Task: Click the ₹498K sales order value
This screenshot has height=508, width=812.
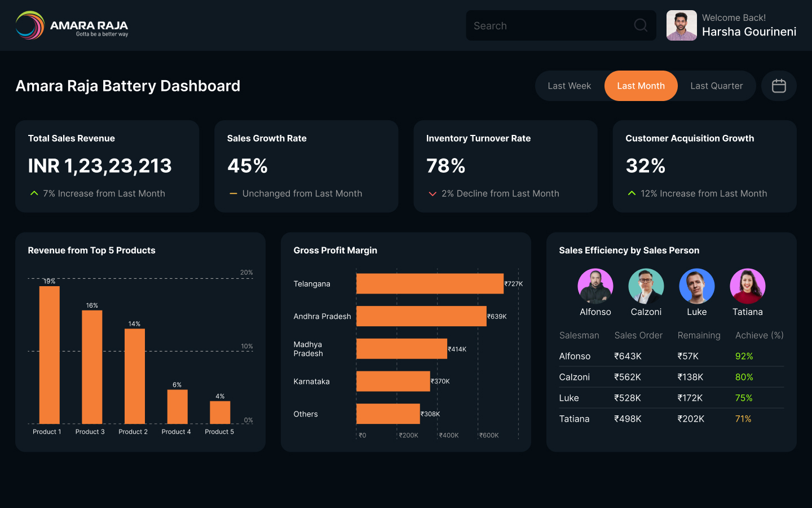Action: [x=628, y=419]
